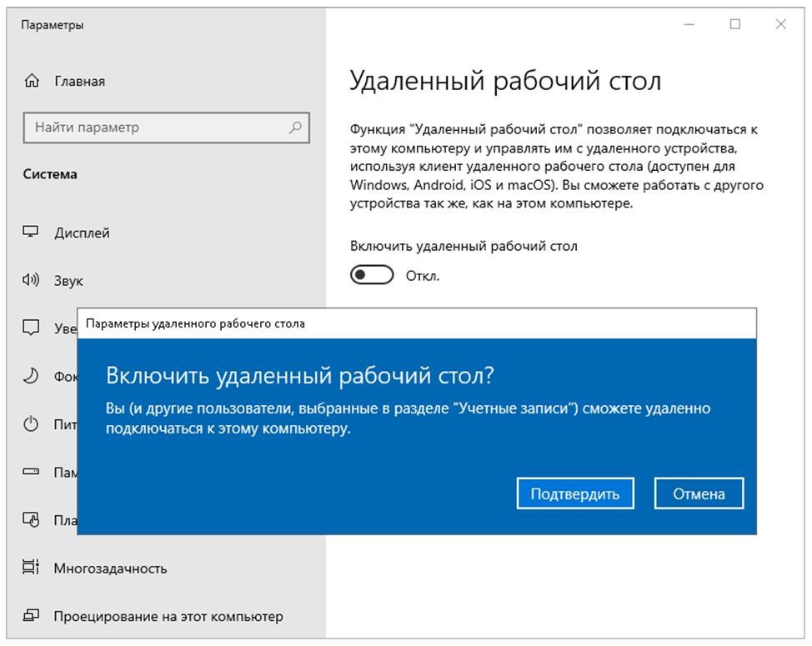Open notifications via speech bubble sidebar icon

tap(31, 328)
